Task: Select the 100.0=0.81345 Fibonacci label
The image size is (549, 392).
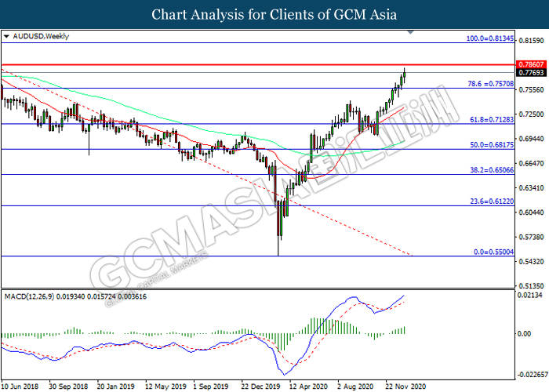Action: [490, 38]
